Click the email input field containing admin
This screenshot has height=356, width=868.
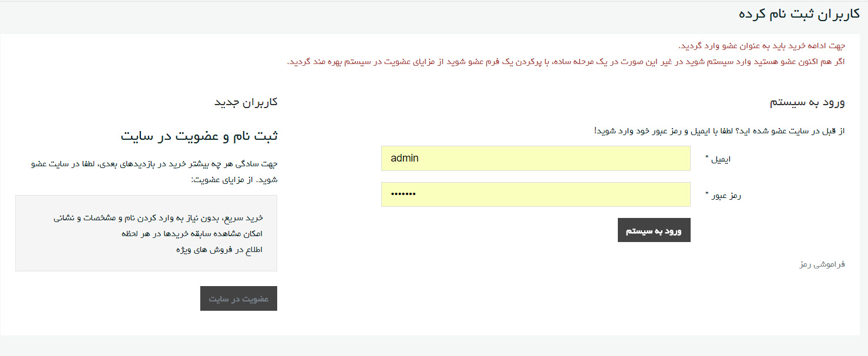[536, 159]
